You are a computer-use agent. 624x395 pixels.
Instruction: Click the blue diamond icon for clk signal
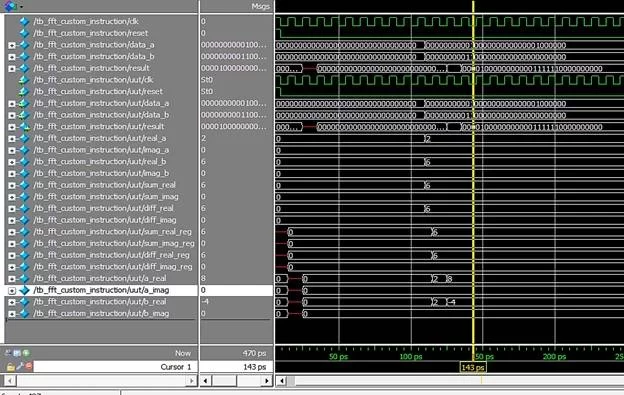click(24, 21)
